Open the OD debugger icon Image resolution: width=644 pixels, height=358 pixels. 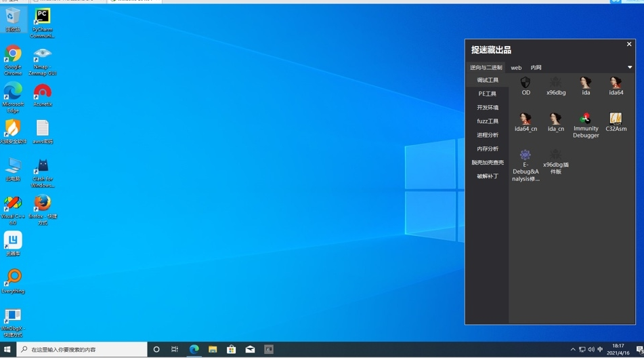(525, 86)
